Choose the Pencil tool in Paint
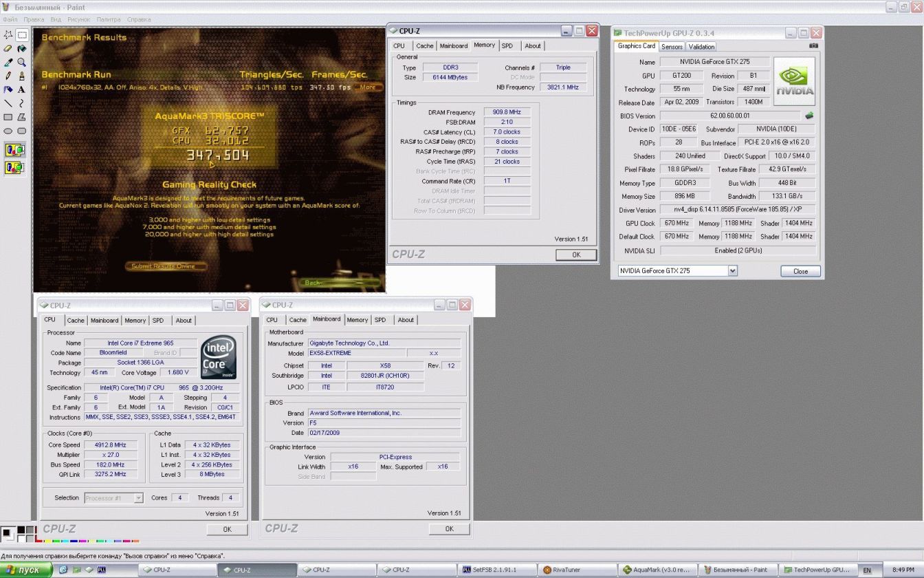Viewport: 924px width, 578px height. [8, 76]
